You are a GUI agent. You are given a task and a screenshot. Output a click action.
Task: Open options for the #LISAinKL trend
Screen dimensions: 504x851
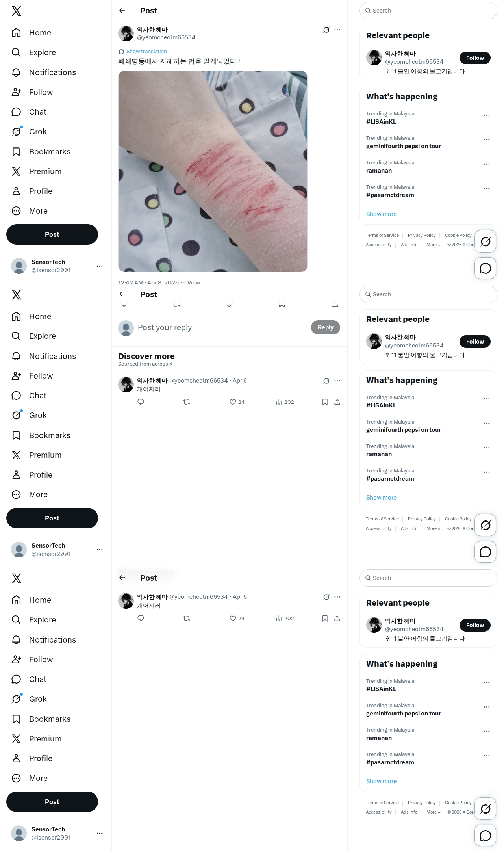coord(487,115)
